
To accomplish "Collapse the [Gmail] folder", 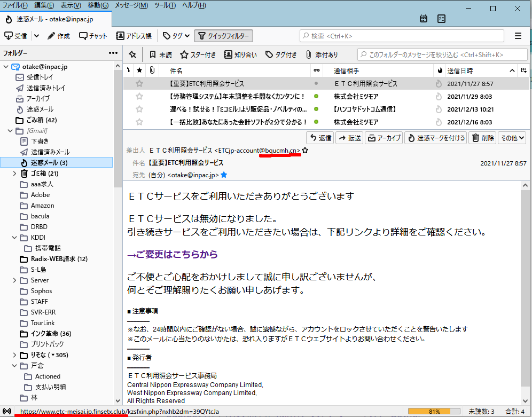I will 10,131.
